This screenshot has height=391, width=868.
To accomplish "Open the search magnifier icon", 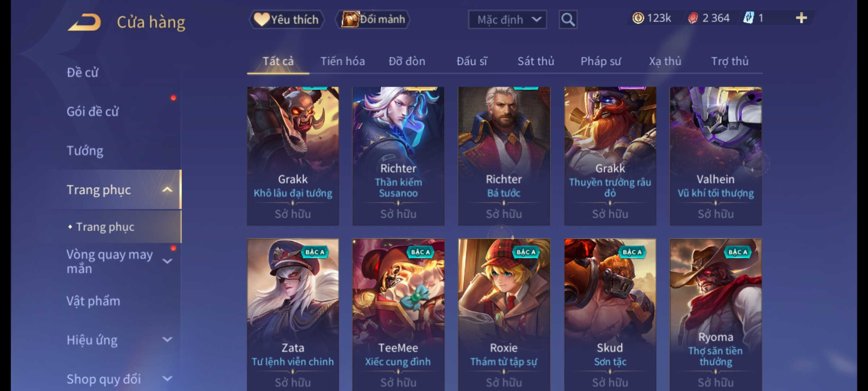I will [568, 20].
